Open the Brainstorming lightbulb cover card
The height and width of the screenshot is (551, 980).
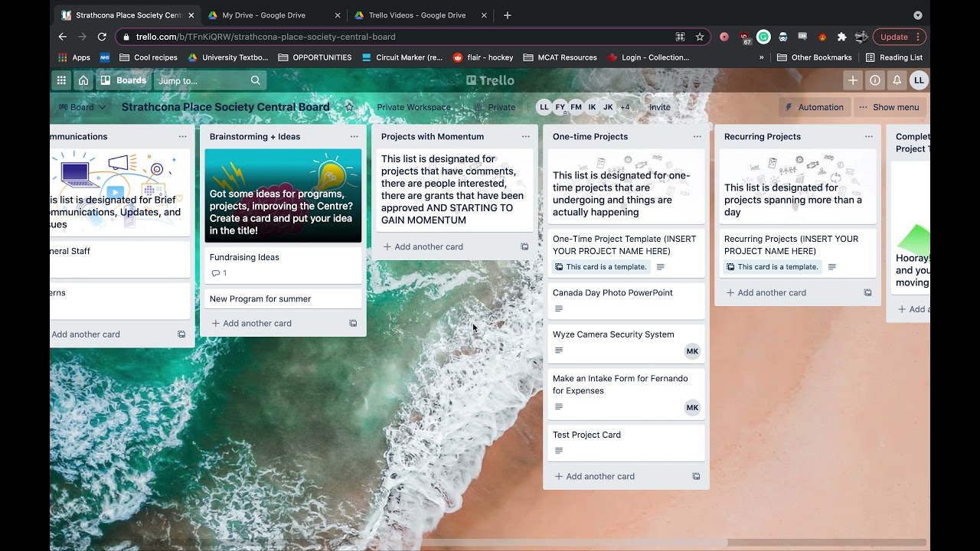point(283,196)
